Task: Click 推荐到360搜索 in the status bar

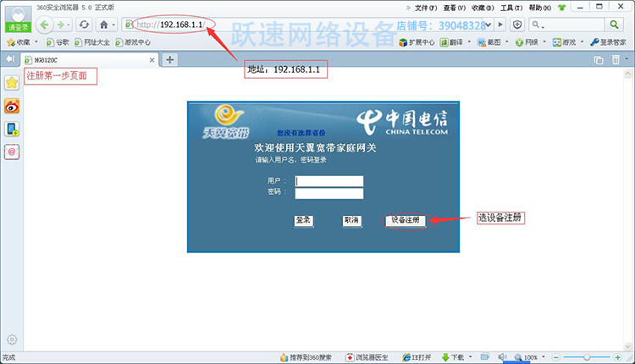Action: 306,357
